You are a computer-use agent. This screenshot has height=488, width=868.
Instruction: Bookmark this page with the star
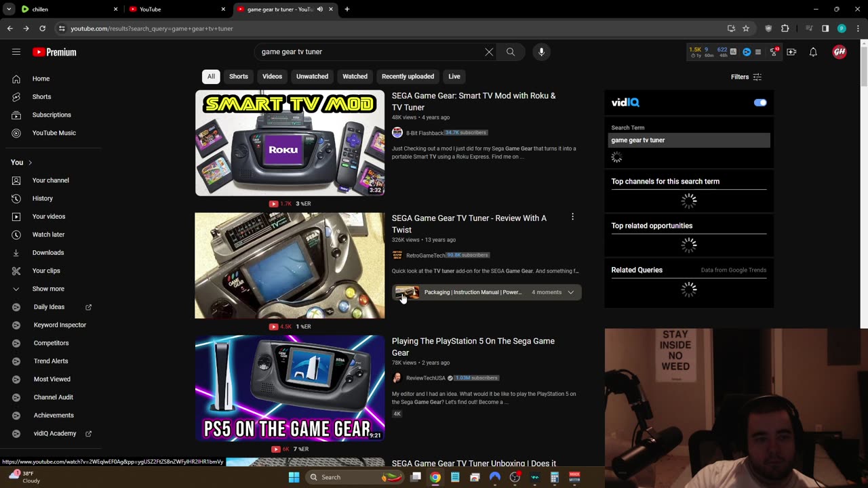tap(746, 28)
